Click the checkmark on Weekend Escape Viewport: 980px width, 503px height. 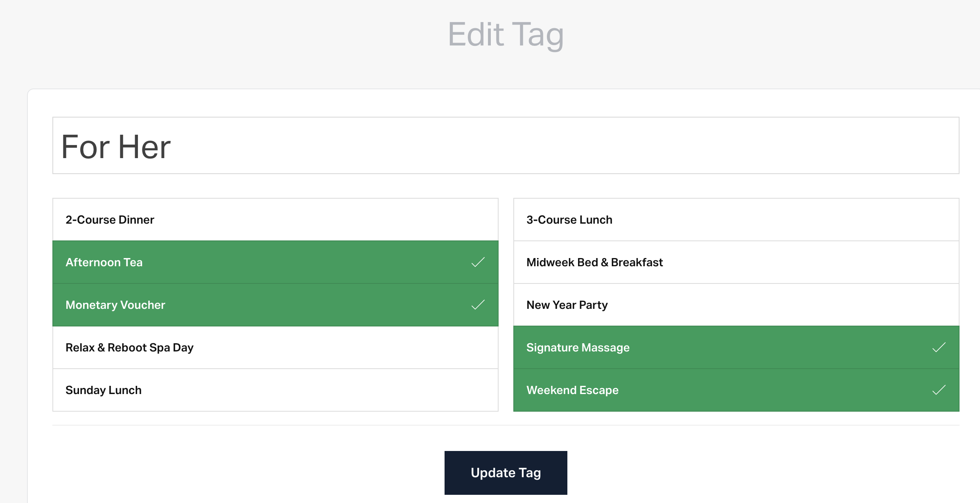tap(939, 390)
